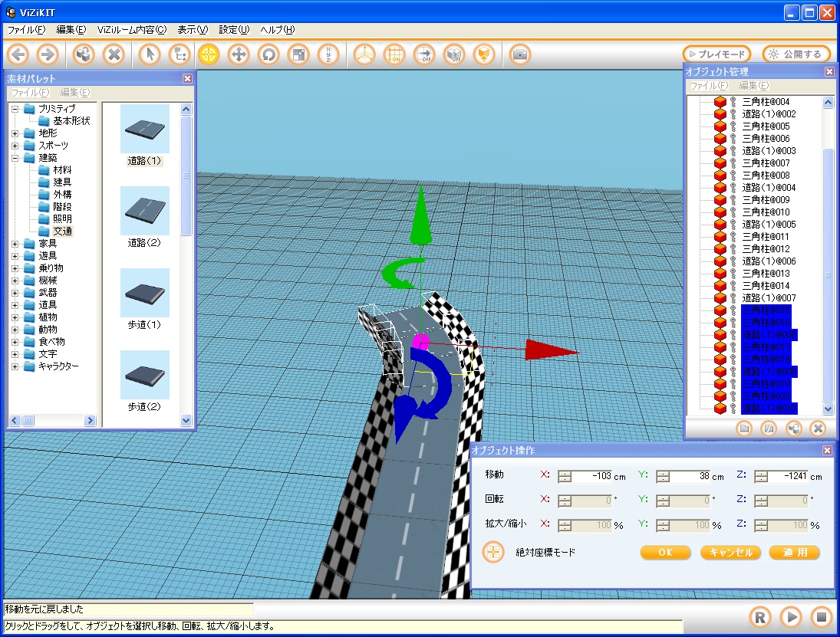Select the 歩道(1) material thumbnail

pos(145,293)
